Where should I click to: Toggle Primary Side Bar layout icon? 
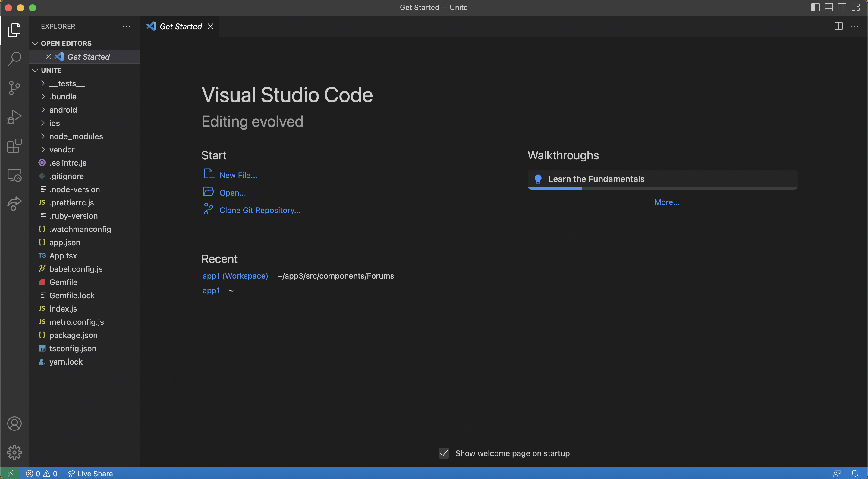coord(815,8)
